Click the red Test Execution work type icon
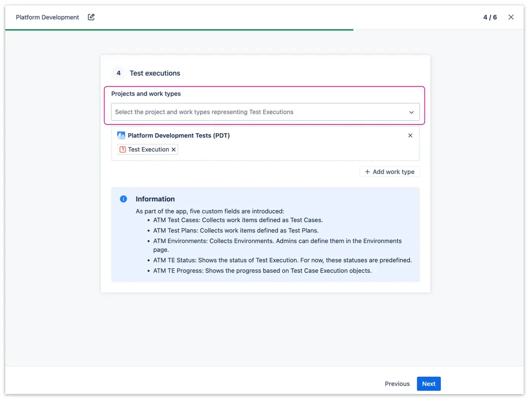 pyautogui.click(x=123, y=149)
